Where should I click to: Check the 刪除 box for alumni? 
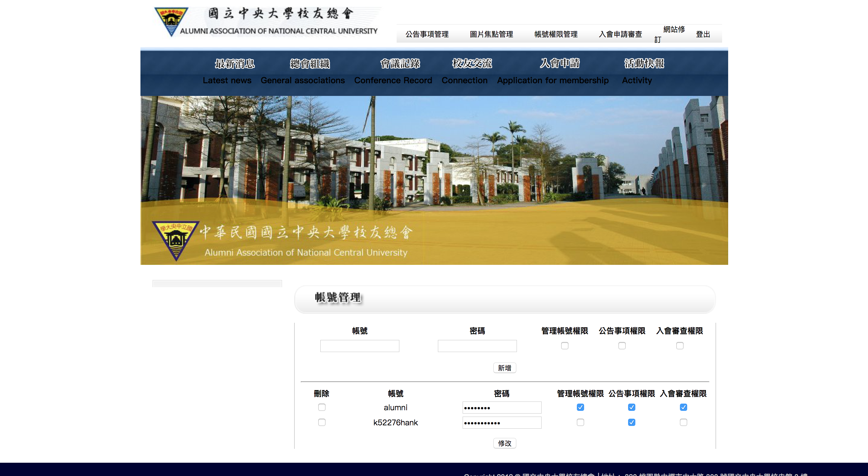pos(322,407)
